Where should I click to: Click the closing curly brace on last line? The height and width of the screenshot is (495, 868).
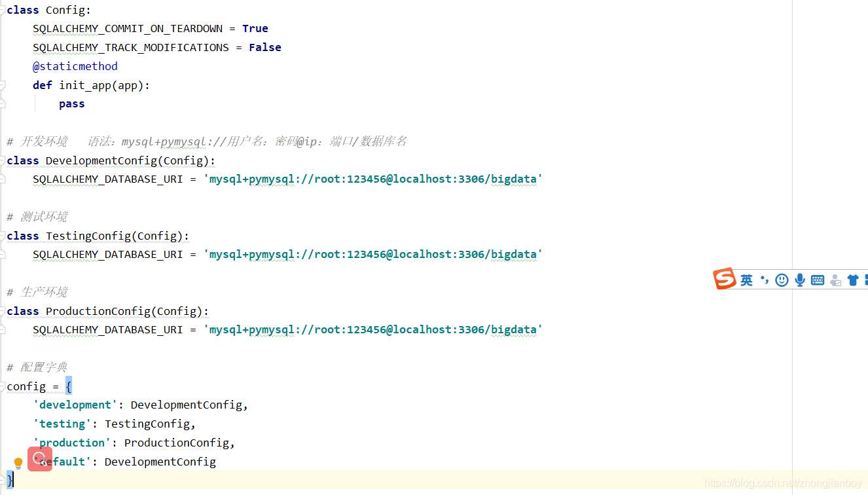point(10,479)
